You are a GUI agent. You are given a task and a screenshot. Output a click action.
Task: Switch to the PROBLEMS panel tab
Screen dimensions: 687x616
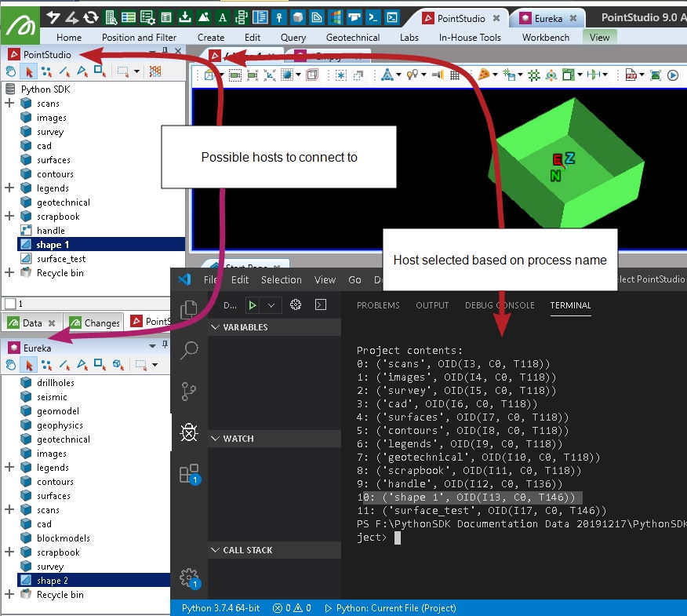[x=378, y=305]
